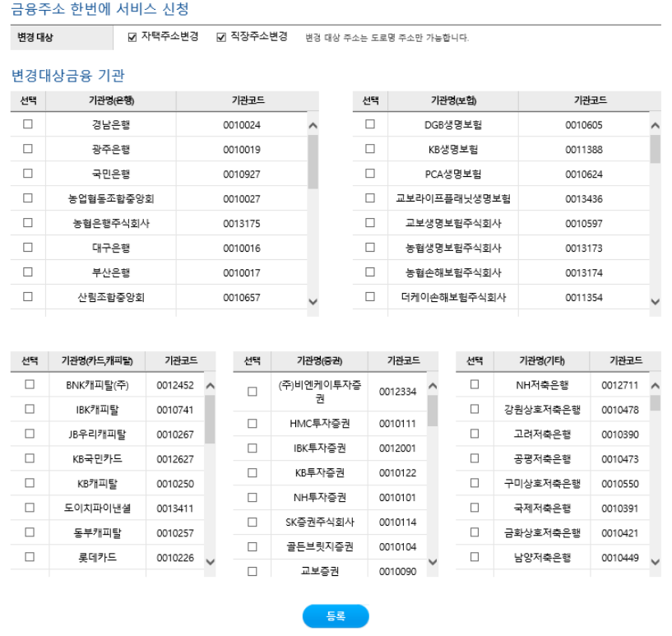
Task: Check the 더케이손해보험주식회사 checkbox
Action: [370, 296]
